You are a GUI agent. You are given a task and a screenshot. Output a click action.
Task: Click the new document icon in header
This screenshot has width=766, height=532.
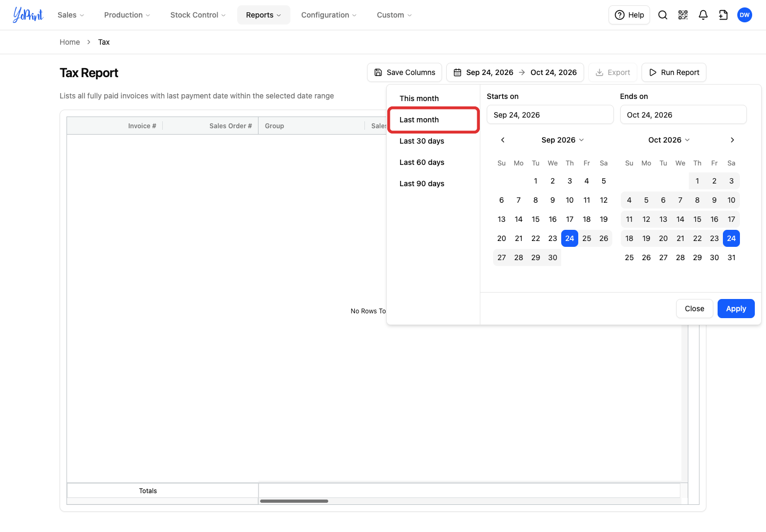tap(723, 15)
